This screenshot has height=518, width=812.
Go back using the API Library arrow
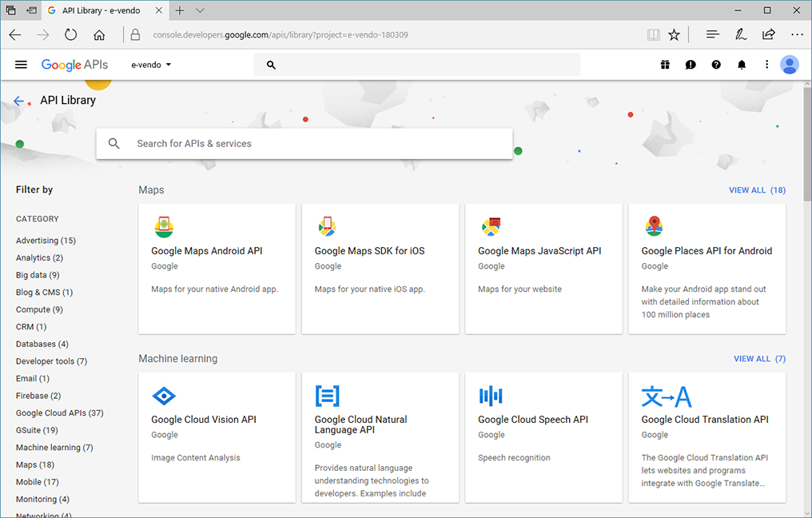[x=18, y=101]
